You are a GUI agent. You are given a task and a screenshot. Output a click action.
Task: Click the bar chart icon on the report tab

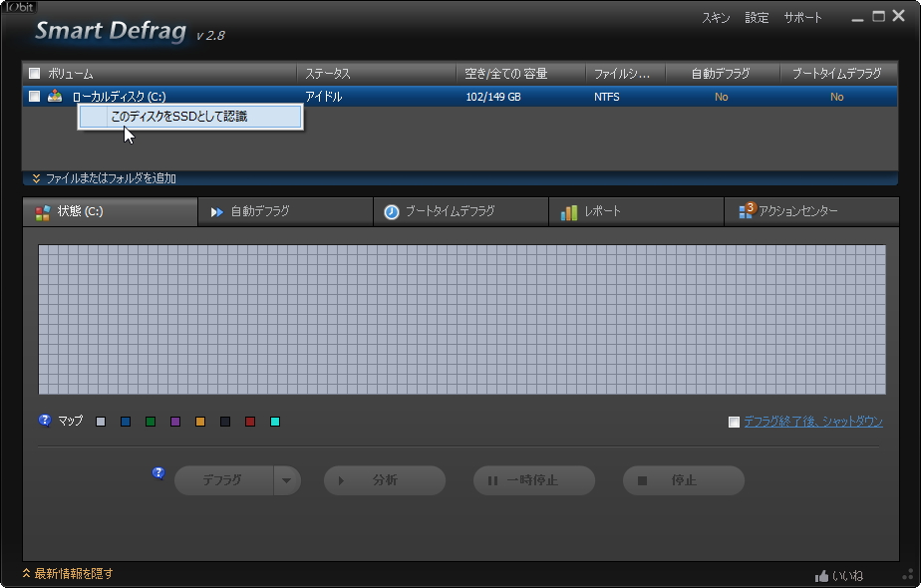click(568, 212)
